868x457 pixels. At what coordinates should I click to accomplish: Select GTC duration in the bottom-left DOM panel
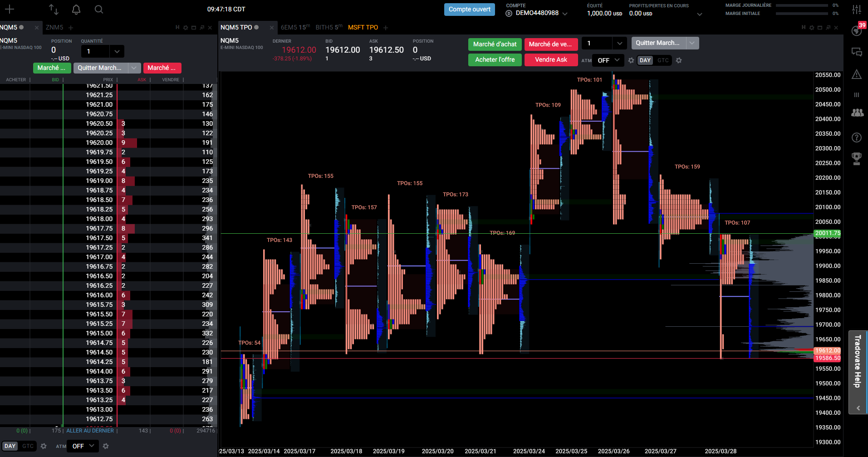pyautogui.click(x=28, y=446)
